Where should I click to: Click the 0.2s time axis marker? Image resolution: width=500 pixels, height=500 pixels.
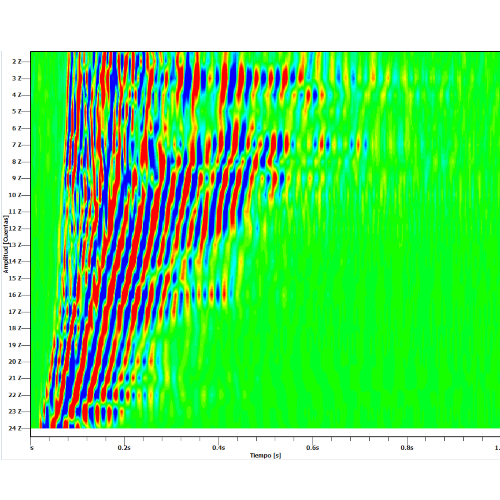pyautogui.click(x=124, y=448)
